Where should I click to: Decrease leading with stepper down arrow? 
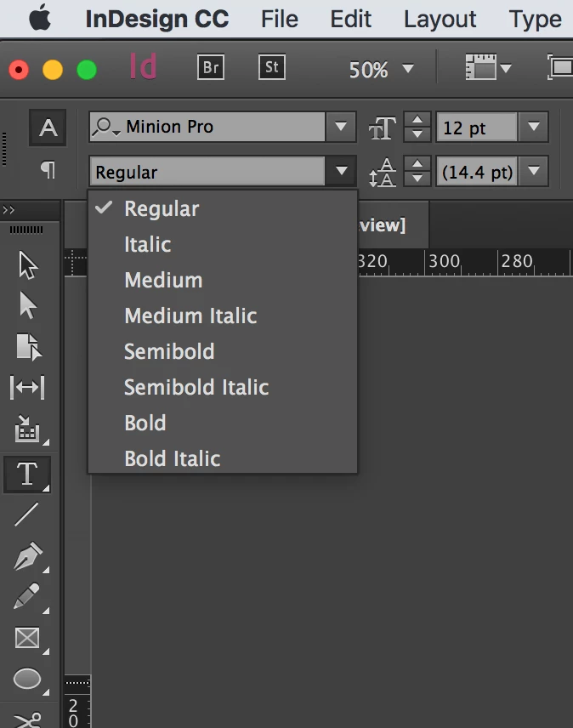pyautogui.click(x=417, y=179)
